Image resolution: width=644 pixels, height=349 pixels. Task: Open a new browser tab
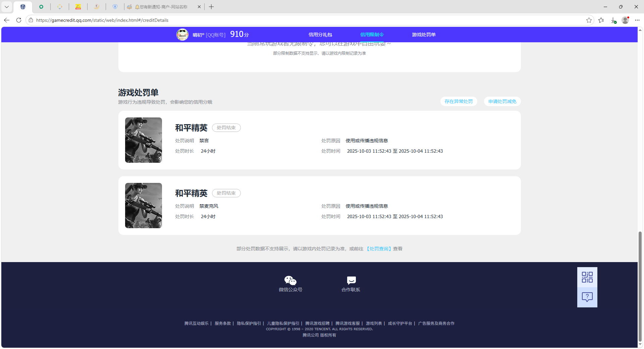click(x=211, y=7)
